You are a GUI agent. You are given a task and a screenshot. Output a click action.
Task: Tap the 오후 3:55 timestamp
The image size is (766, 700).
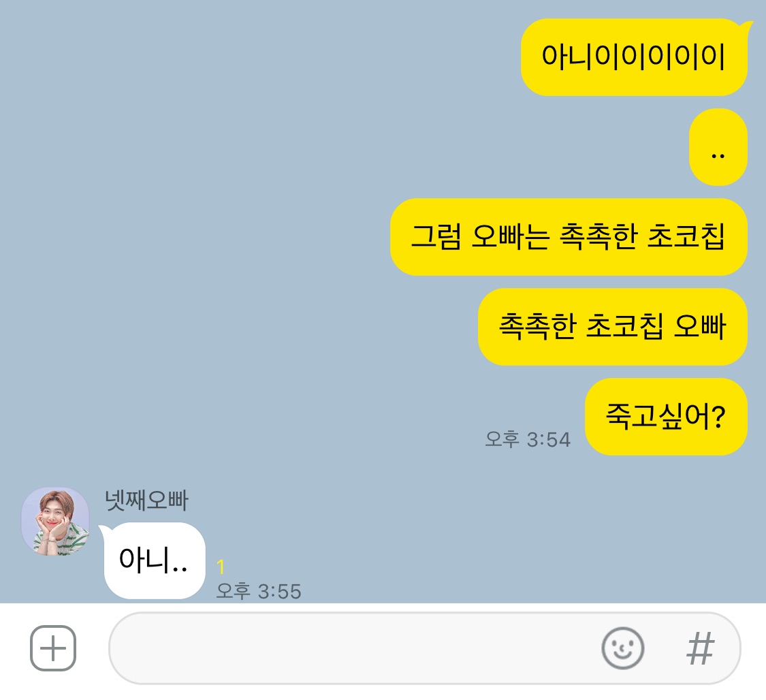(x=259, y=591)
